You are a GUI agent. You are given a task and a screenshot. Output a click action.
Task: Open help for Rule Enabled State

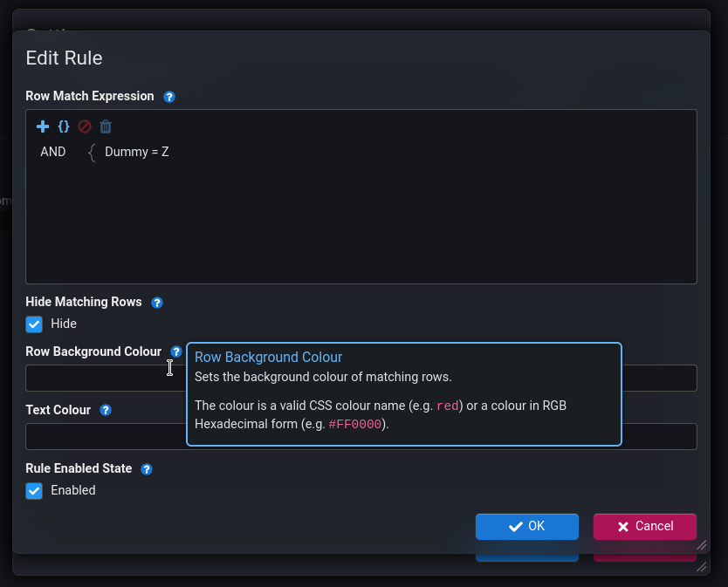point(147,469)
